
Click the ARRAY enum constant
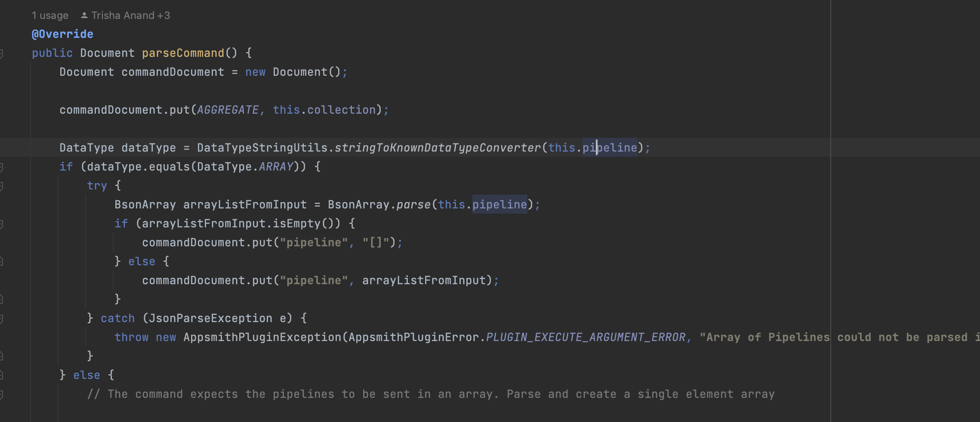(x=276, y=167)
